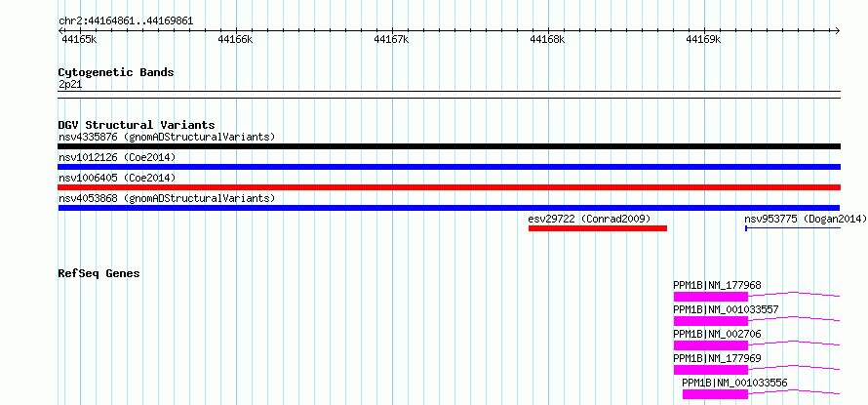The height and width of the screenshot is (405, 868).
Task: Open the nsv1012126 (Coe2014) label
Action: tap(117, 157)
